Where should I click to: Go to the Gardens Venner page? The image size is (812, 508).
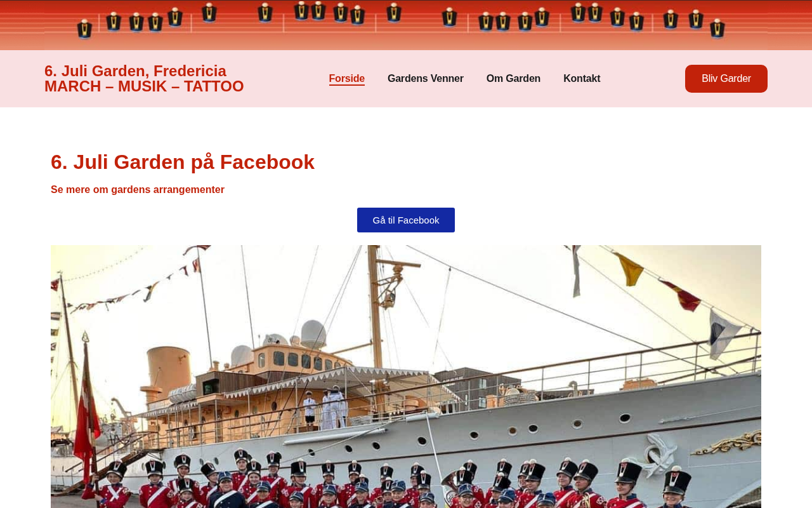(x=426, y=79)
